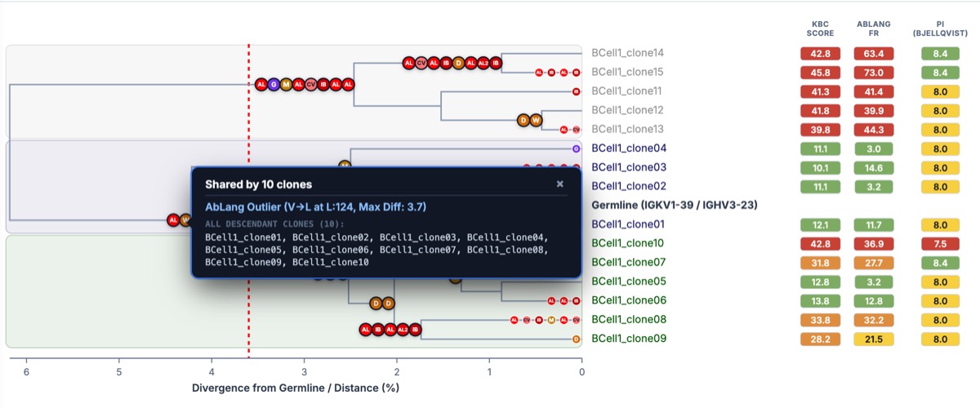Click AbLang FR value 21.5 for clone09
This screenshot has height=408, width=980.
(875, 339)
